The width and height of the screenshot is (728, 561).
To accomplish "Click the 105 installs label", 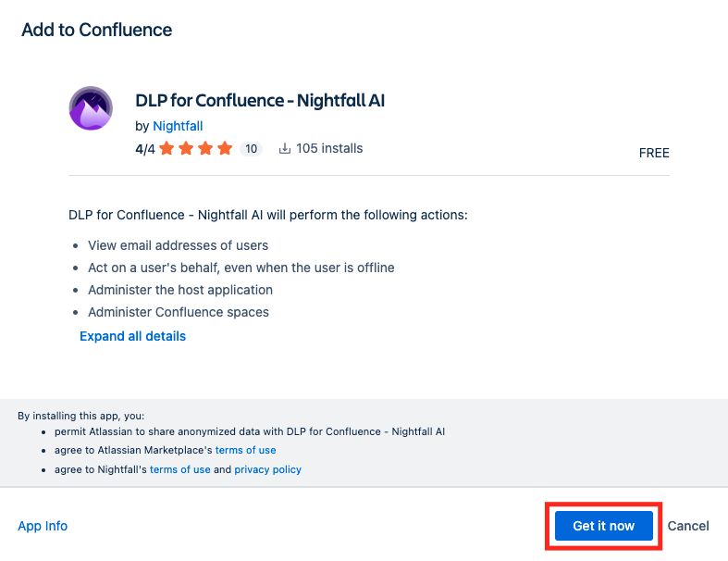I will (329, 148).
